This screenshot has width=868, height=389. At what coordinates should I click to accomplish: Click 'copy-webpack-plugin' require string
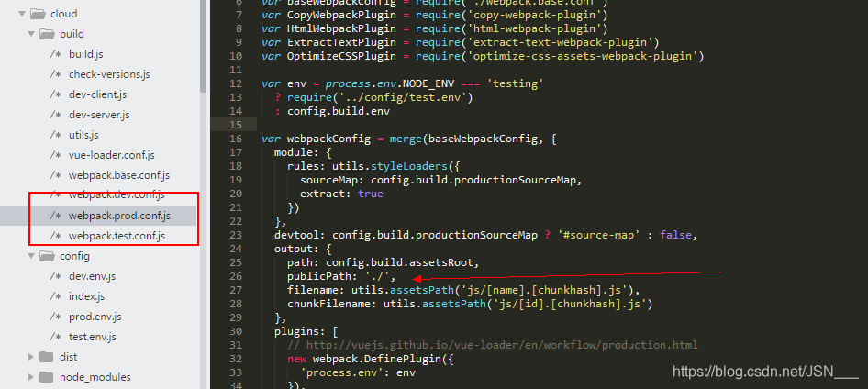537,15
